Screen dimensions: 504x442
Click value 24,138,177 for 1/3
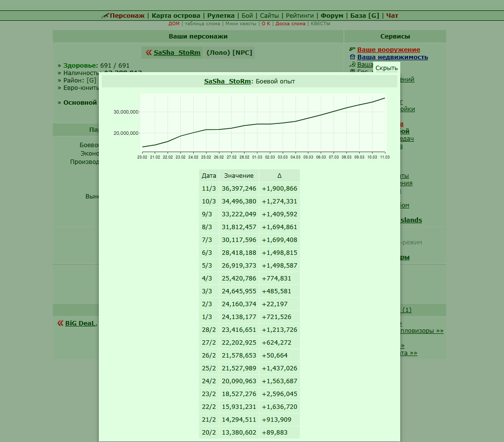click(239, 317)
